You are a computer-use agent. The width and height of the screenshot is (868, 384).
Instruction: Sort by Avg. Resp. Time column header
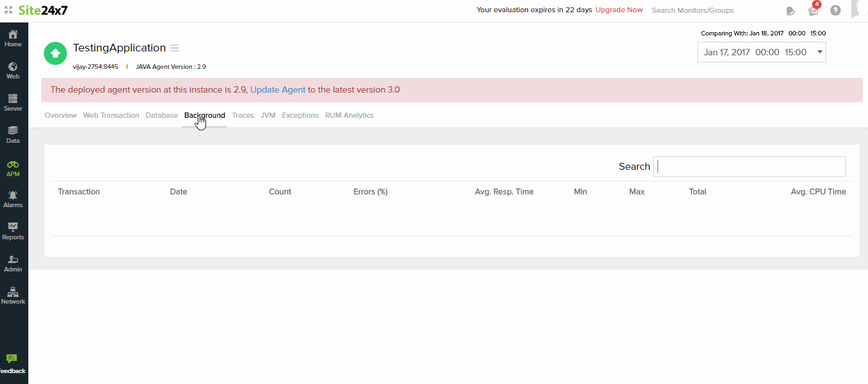point(504,192)
